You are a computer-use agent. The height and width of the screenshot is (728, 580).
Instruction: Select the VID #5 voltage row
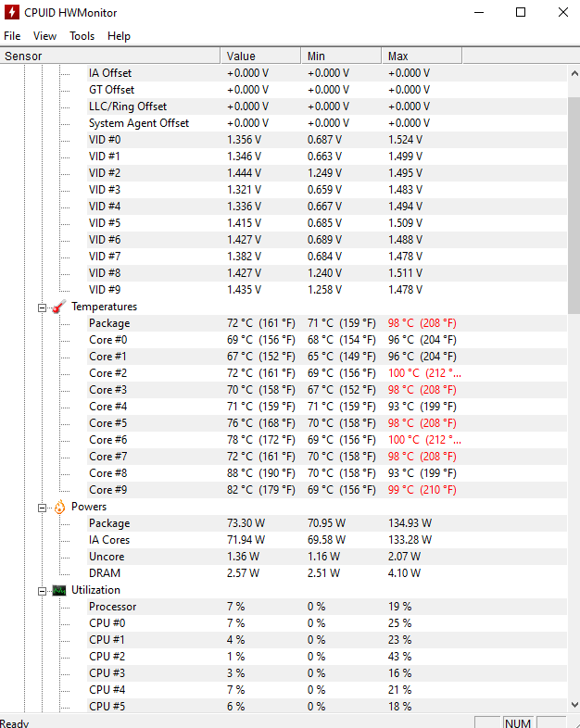pyautogui.click(x=283, y=223)
